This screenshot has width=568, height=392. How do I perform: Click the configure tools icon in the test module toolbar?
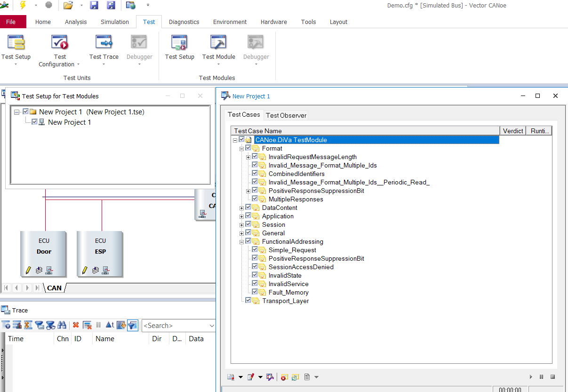tap(270, 377)
